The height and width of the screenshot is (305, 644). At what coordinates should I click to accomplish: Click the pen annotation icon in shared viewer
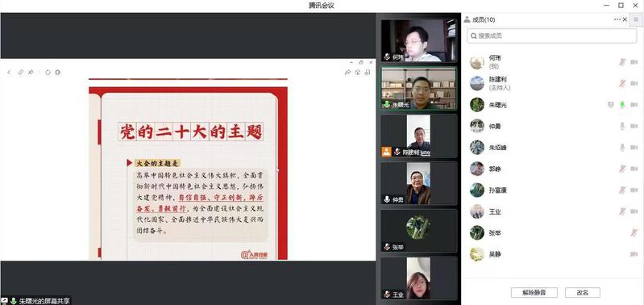(20, 73)
